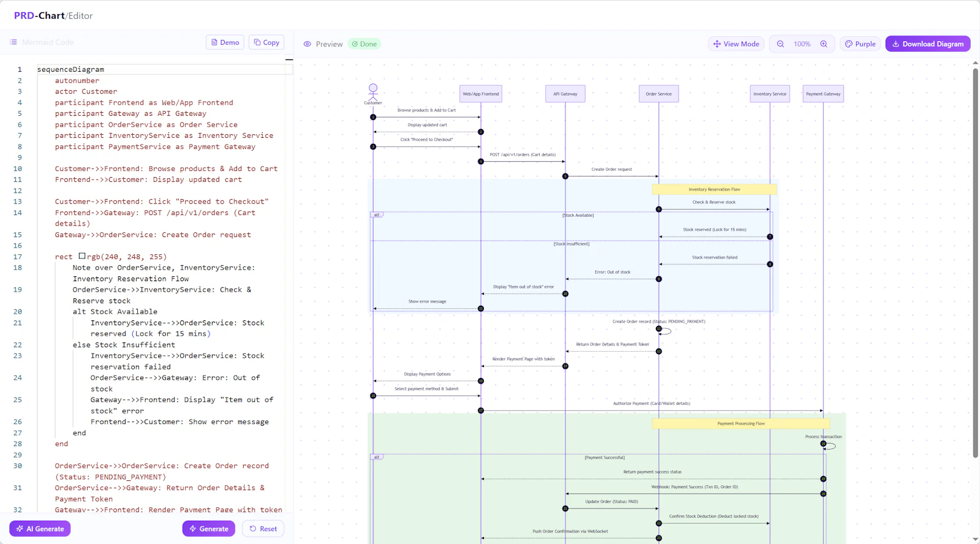Click the Customer actor icon in diagram
Image resolution: width=980 pixels, height=544 pixels.
pyautogui.click(x=373, y=94)
